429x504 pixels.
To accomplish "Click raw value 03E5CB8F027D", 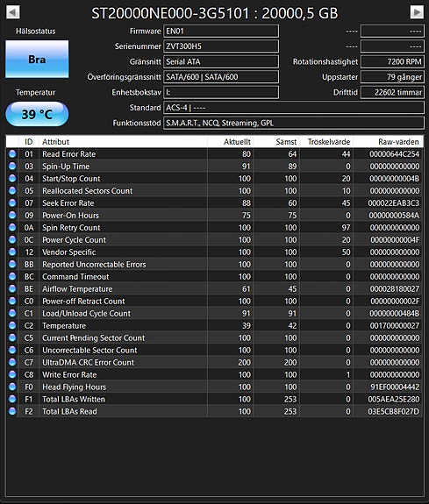I will pos(394,411).
